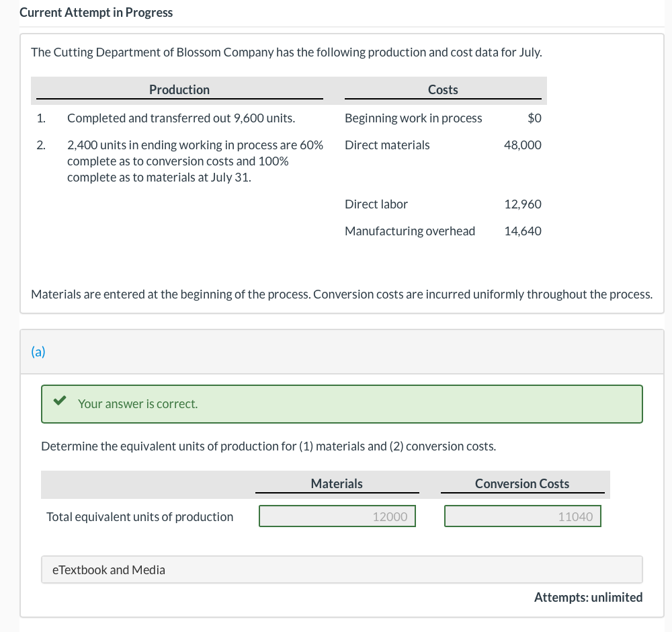Click the Production column header
The height and width of the screenshot is (632, 672).
point(179,90)
